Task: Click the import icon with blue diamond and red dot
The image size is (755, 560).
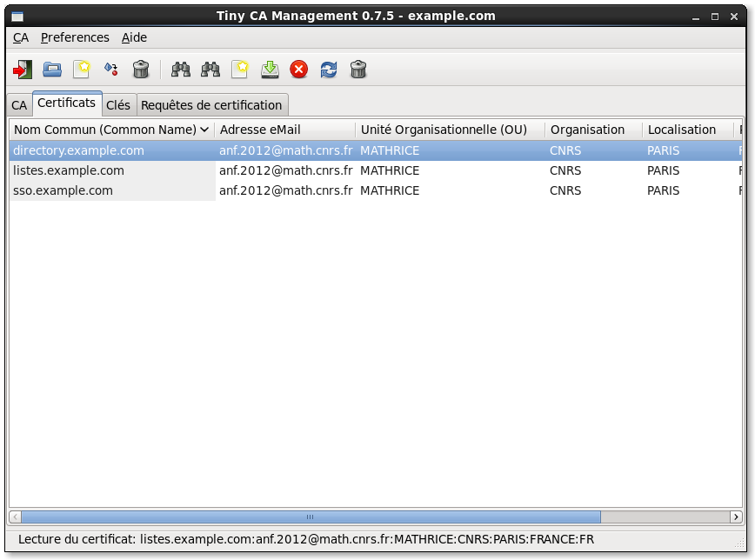Action: pyautogui.click(x=111, y=70)
